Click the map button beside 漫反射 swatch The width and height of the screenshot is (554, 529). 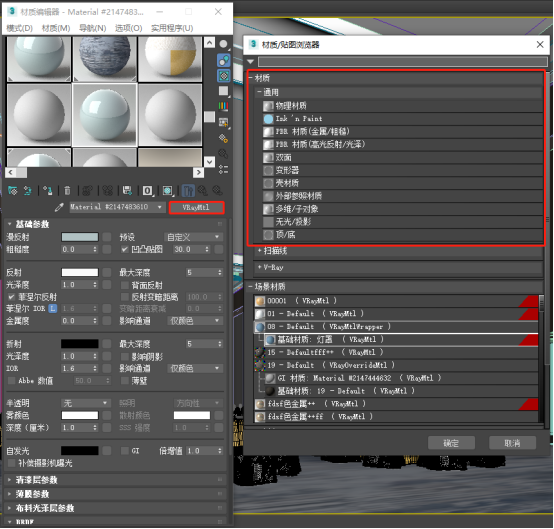tap(107, 237)
